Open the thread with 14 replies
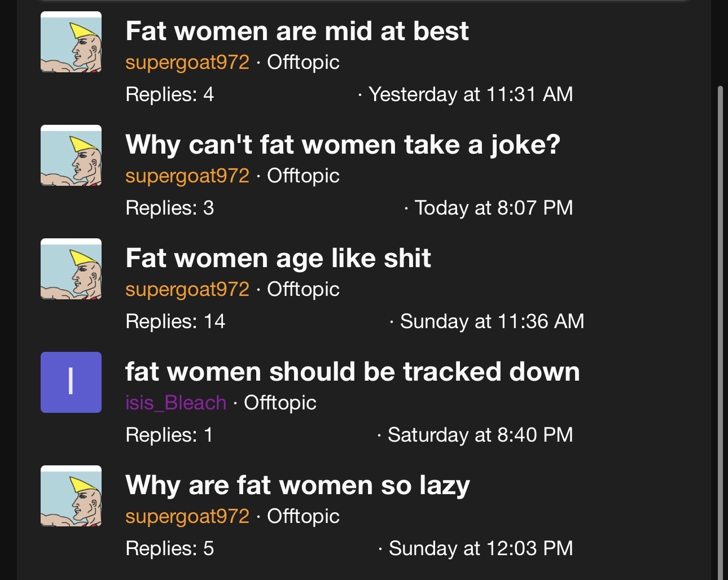Viewport: 728px width, 580px height. click(278, 258)
